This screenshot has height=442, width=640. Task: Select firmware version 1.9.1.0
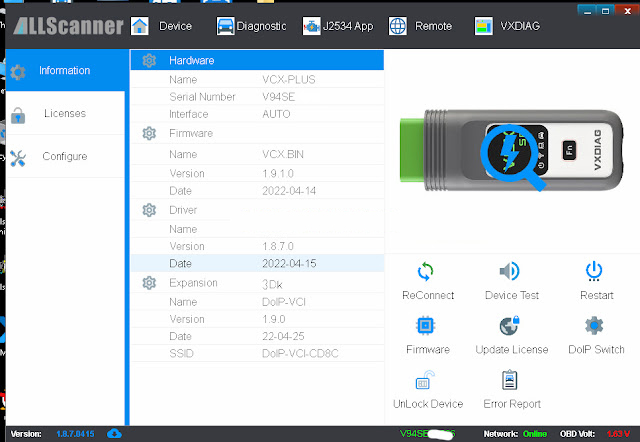(278, 173)
